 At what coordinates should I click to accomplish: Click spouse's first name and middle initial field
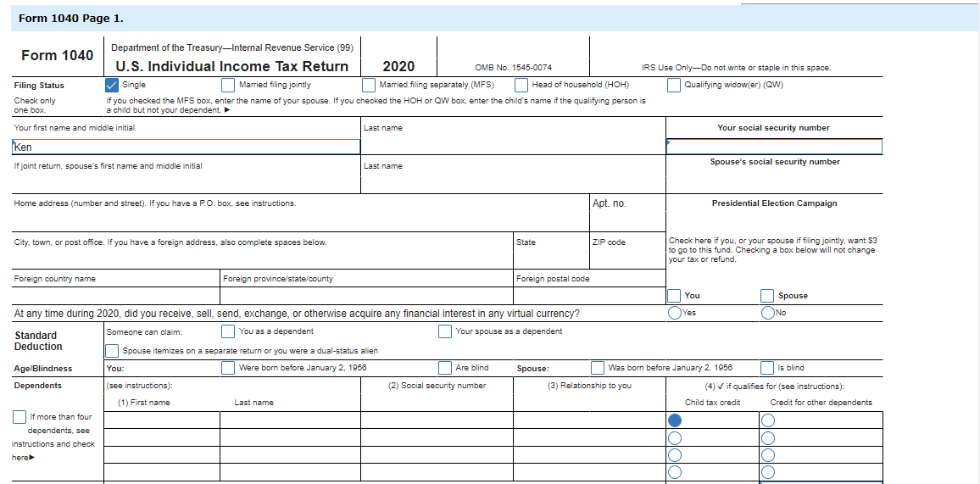point(187,185)
